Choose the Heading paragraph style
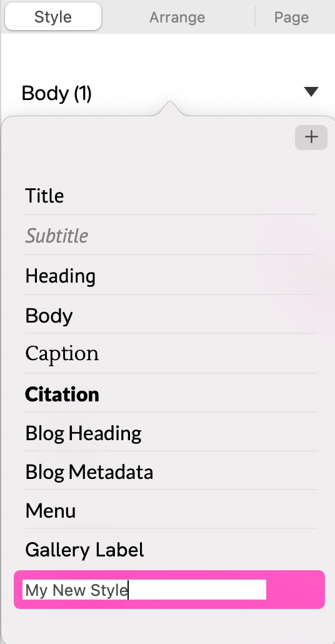Image resolution: width=335 pixels, height=644 pixels. click(x=171, y=275)
